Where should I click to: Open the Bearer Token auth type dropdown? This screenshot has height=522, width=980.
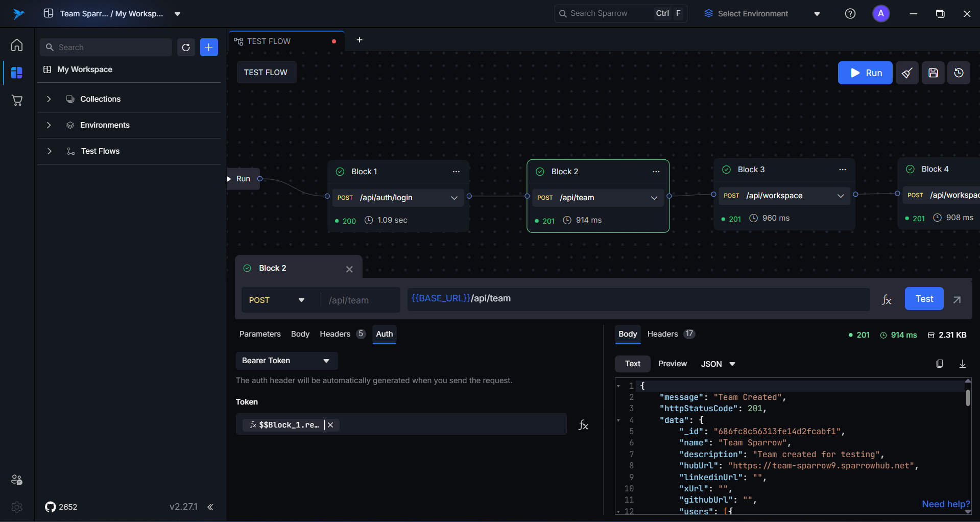coord(286,361)
